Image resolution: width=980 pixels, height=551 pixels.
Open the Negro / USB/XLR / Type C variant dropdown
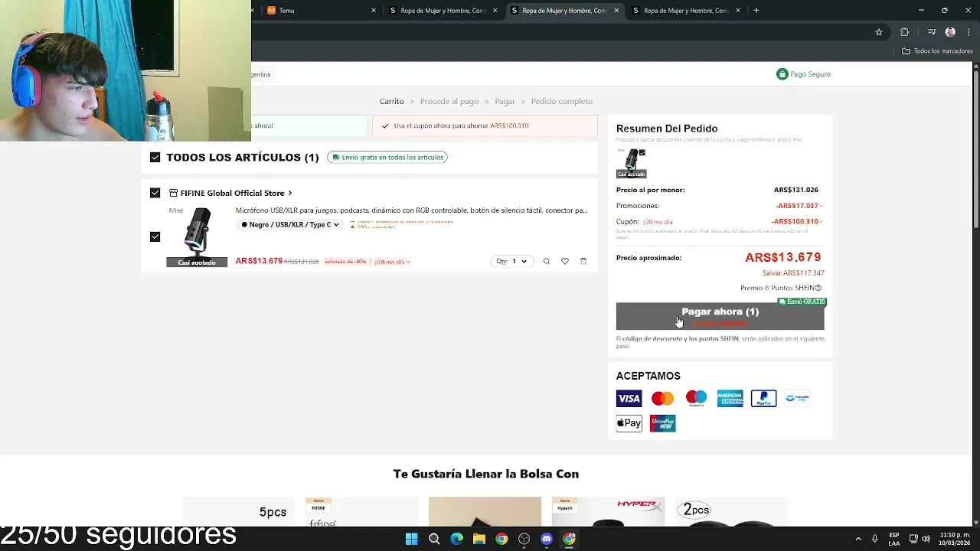coord(290,224)
